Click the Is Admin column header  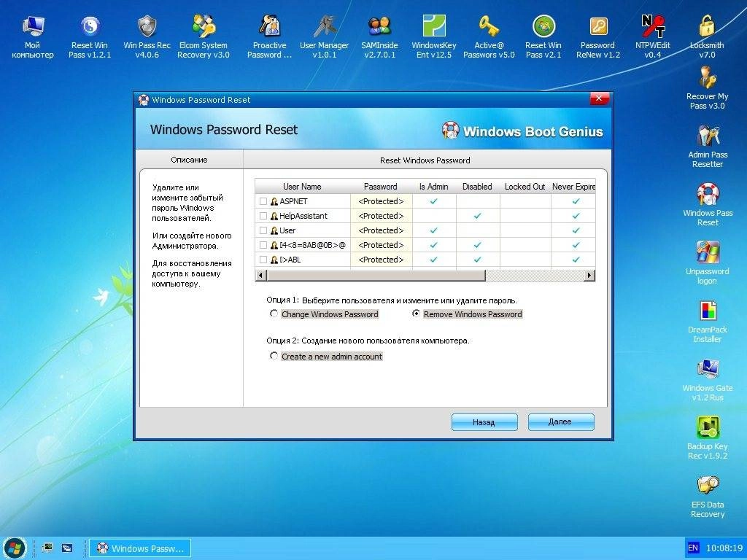[x=433, y=186]
